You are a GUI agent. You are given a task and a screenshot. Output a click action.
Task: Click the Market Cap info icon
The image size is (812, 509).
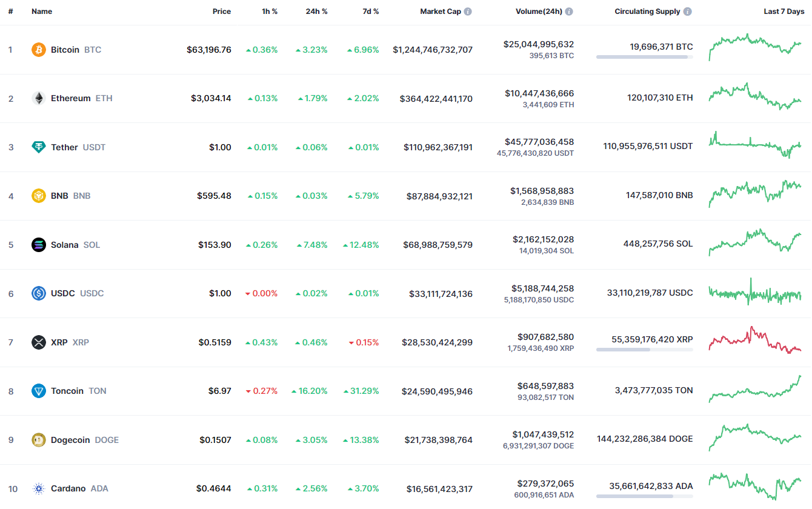tap(468, 12)
